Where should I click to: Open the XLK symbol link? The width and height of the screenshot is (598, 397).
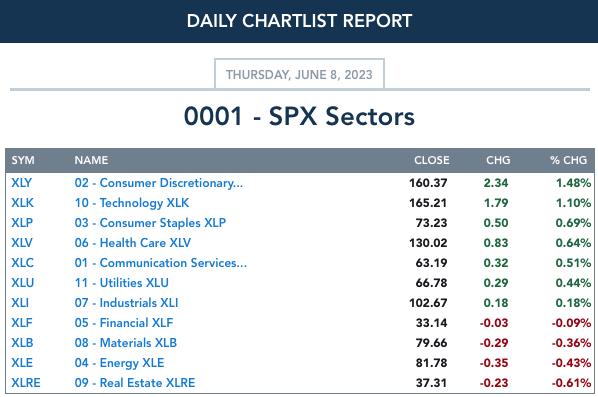pyautogui.click(x=22, y=203)
